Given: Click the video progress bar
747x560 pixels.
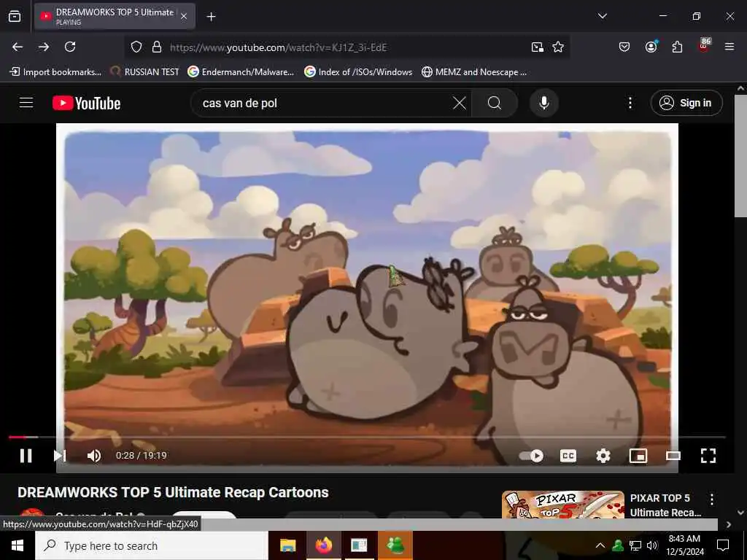Looking at the screenshot, I should 367,437.
